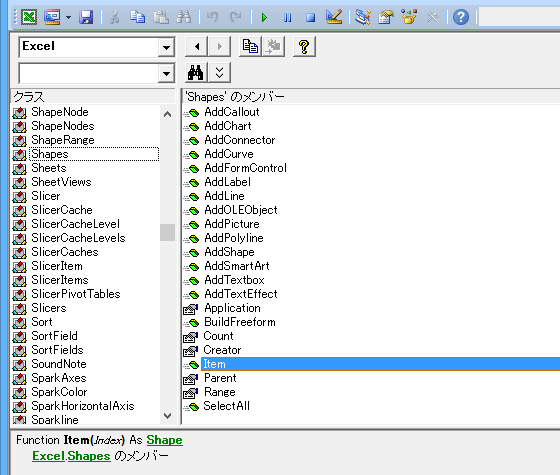560x475 pixels.
Task: Select AddPicture member
Action: pos(232,224)
